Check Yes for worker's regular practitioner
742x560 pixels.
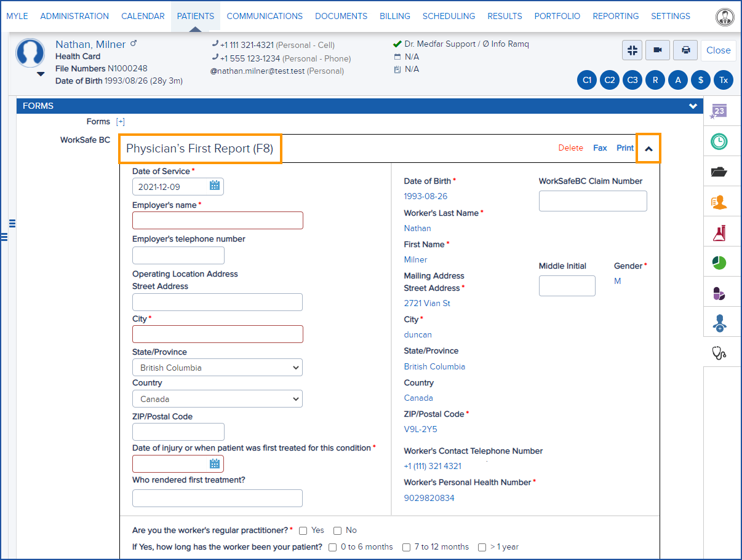pyautogui.click(x=303, y=530)
